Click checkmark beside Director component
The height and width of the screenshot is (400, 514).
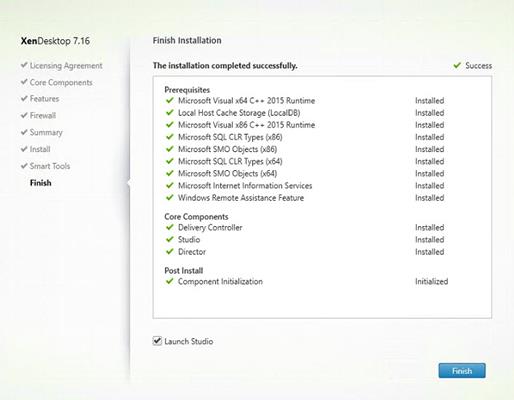pyautogui.click(x=170, y=251)
